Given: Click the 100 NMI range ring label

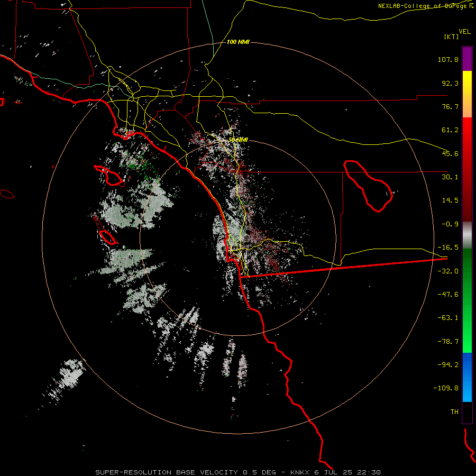Looking at the screenshot, I should click(238, 42).
